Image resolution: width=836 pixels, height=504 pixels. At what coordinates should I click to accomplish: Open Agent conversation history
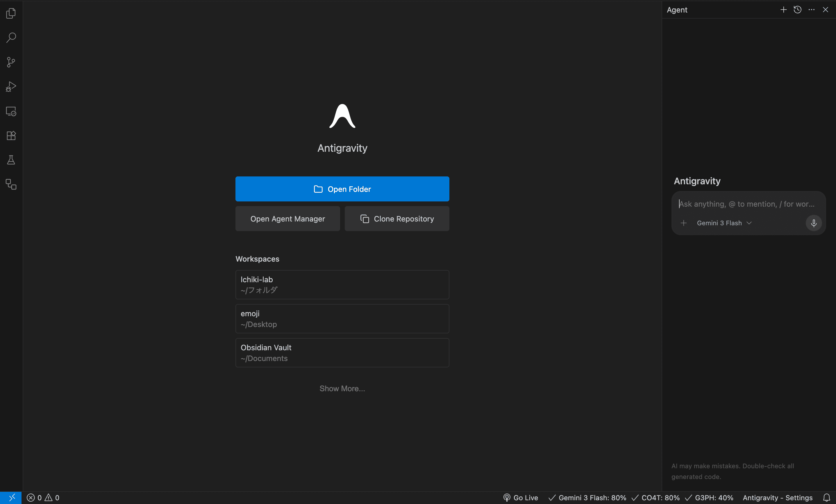point(797,10)
